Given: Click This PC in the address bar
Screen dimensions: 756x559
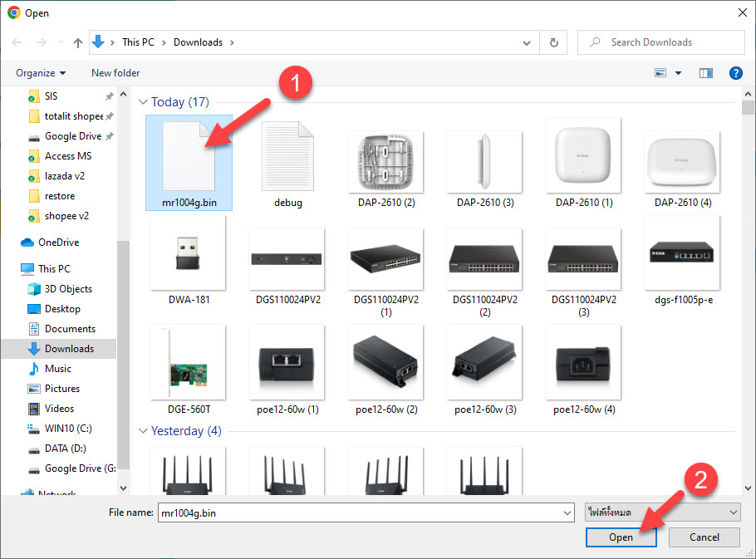Looking at the screenshot, I should tap(138, 42).
